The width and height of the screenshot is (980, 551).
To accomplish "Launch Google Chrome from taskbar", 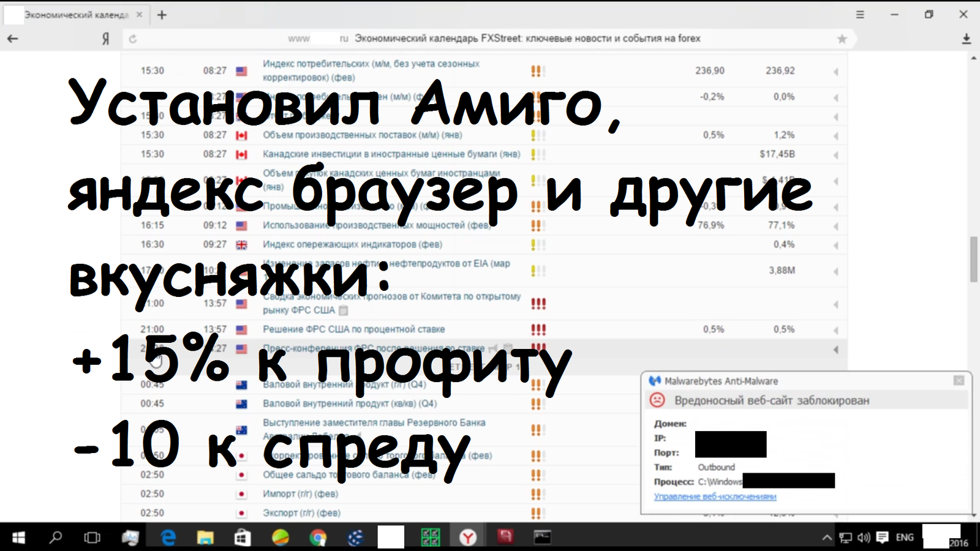I will pos(318,538).
